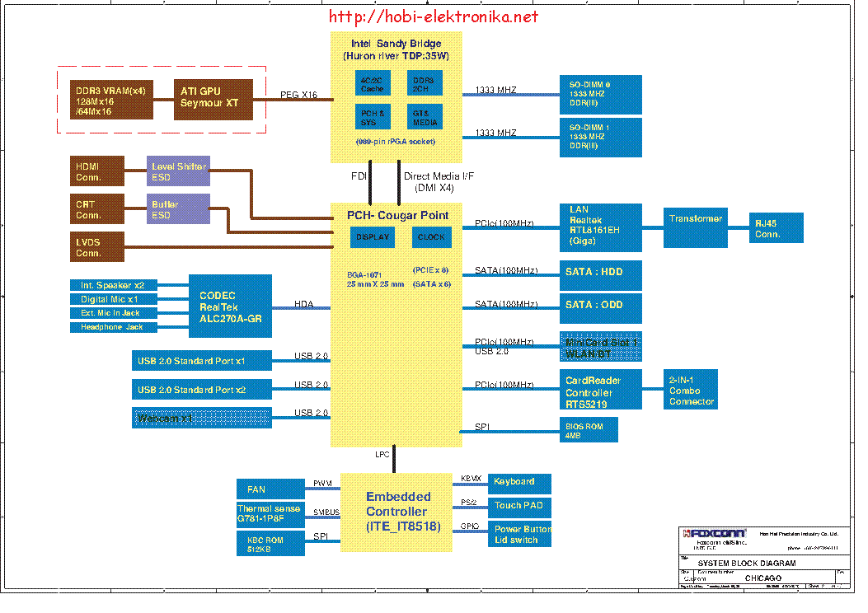868x613 pixels.
Task: Click the CLOCK box inside the PCH
Action: [432, 236]
